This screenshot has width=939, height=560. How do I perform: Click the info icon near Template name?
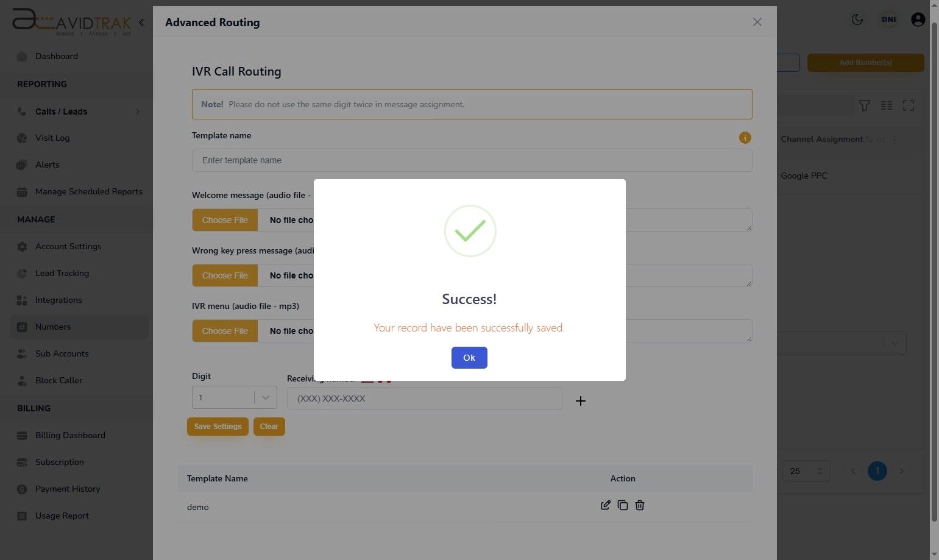pyautogui.click(x=745, y=138)
